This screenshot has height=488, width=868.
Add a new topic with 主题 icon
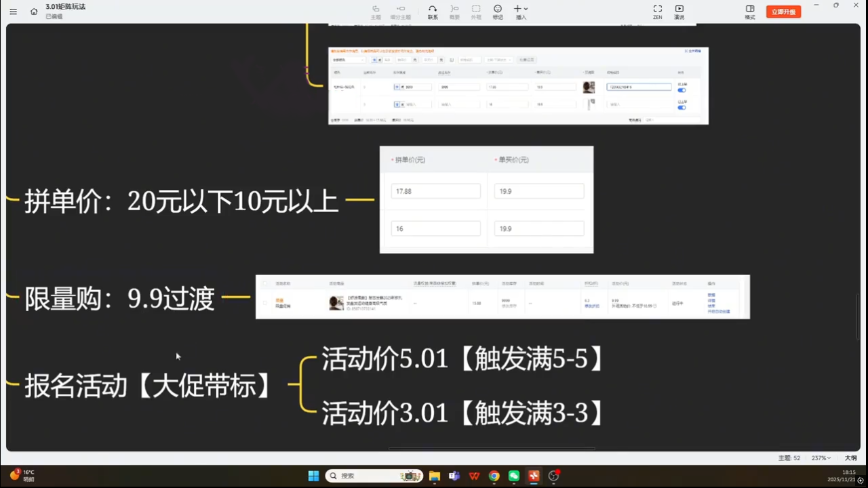(x=376, y=12)
